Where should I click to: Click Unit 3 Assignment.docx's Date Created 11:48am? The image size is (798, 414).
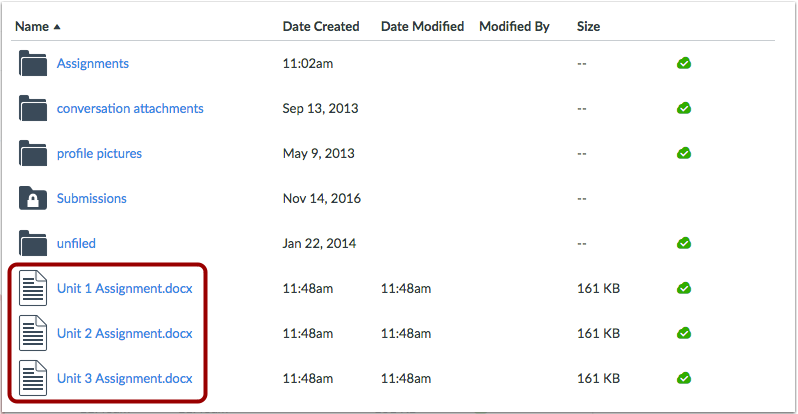308,378
